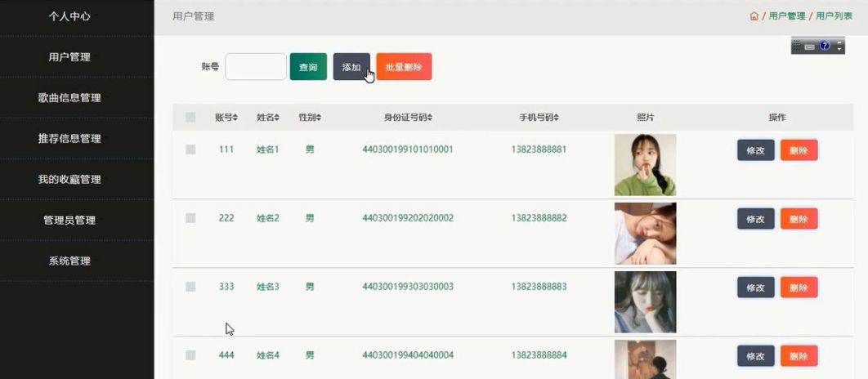This screenshot has width=868, height=379.
Task: Click the name cell 姓名4
Action: point(268,355)
